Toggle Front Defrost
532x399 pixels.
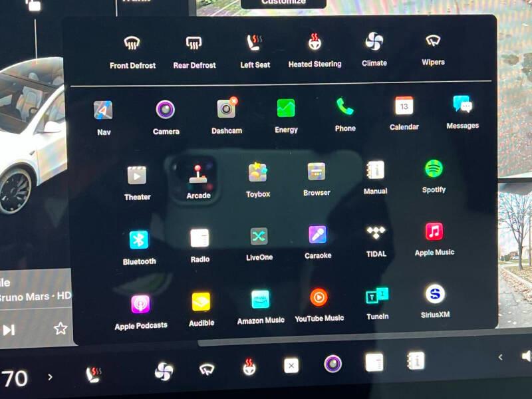(132, 43)
